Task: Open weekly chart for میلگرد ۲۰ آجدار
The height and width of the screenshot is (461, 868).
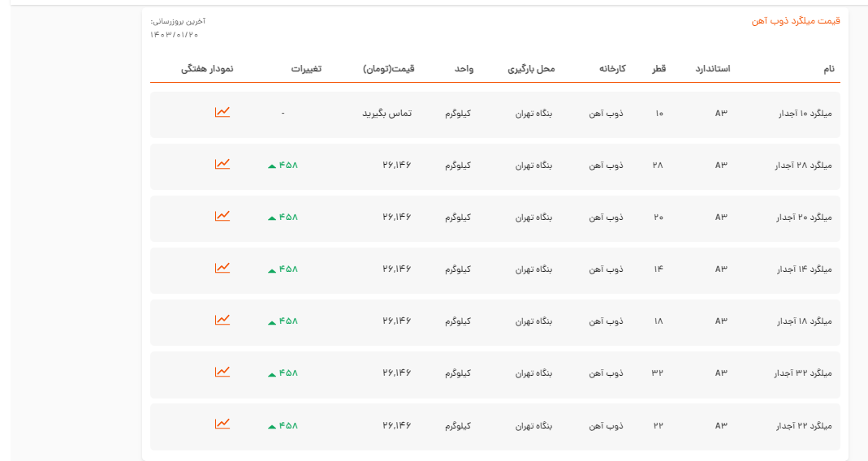Action: [222, 216]
